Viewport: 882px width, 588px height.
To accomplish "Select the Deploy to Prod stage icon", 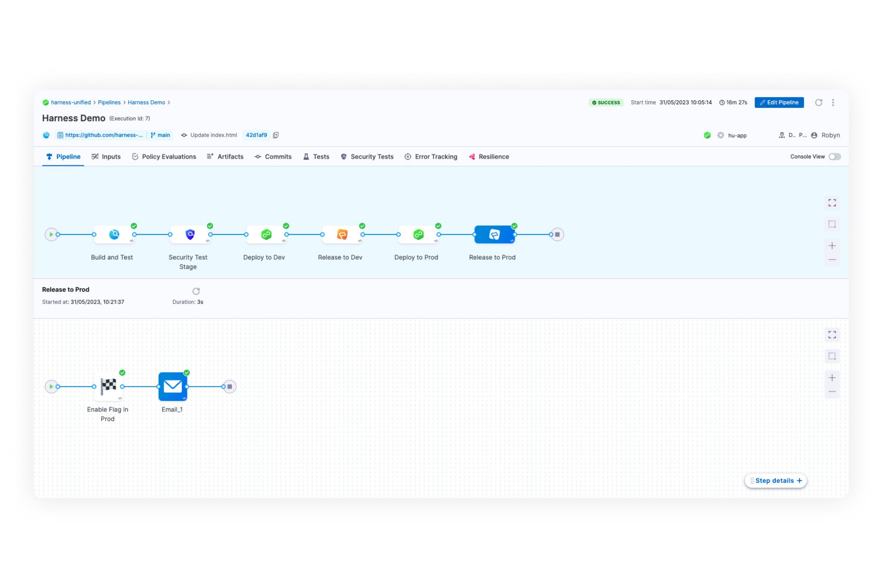I will pos(418,234).
